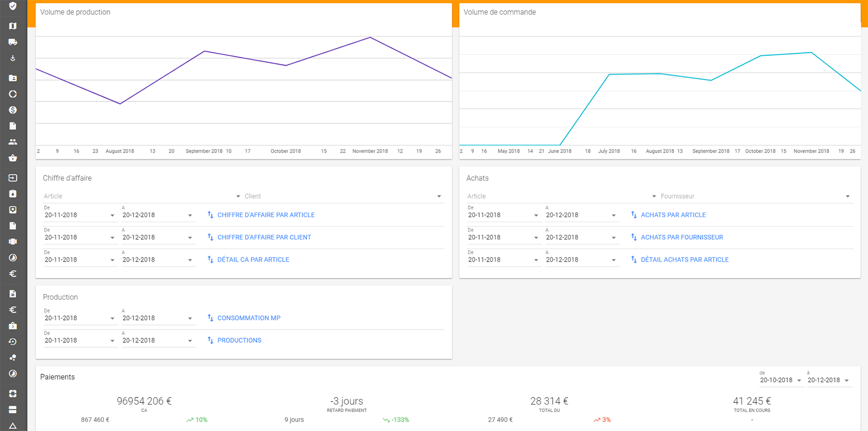This screenshot has height=431, width=868.
Task: Open the clipboard download sidebar icon
Action: tap(13, 194)
